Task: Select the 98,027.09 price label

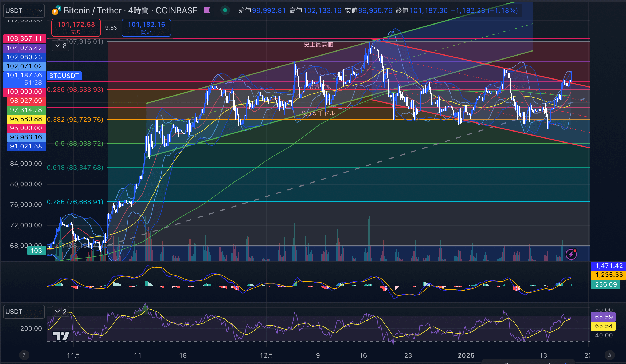Action: [x=26, y=101]
